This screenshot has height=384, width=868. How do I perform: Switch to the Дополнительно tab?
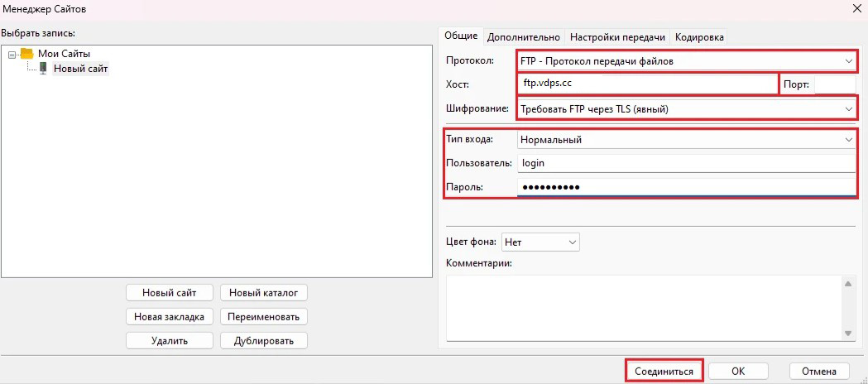[524, 37]
